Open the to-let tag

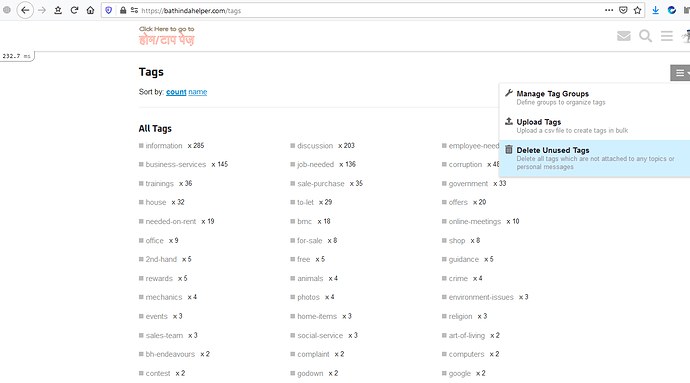[x=305, y=203]
